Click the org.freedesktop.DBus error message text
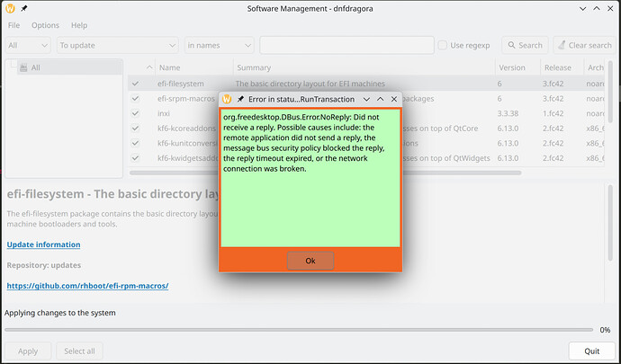621x364 pixels. coord(304,143)
